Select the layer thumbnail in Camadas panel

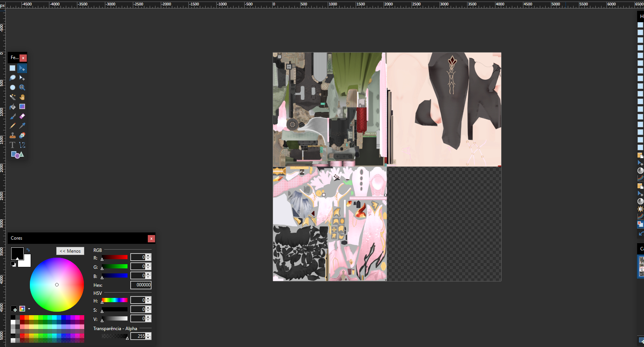point(641,266)
